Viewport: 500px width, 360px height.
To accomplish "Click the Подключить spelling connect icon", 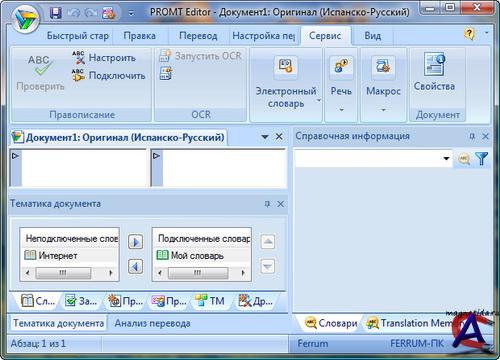I will (79, 75).
